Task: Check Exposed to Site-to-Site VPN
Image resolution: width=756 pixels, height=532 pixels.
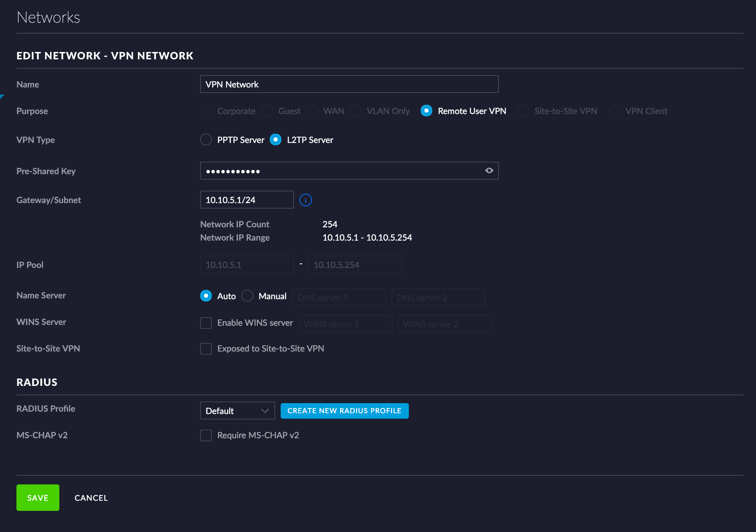Action: pyautogui.click(x=206, y=349)
